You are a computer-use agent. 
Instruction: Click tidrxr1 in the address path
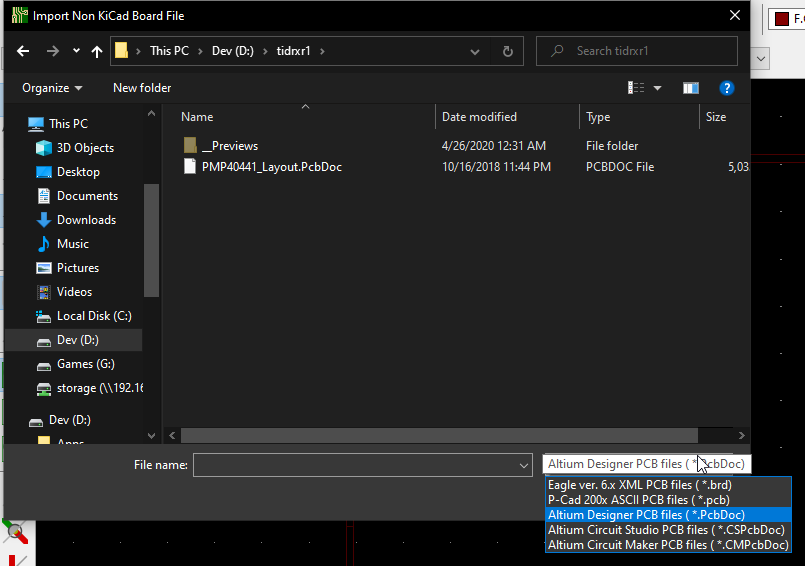pyautogui.click(x=293, y=51)
